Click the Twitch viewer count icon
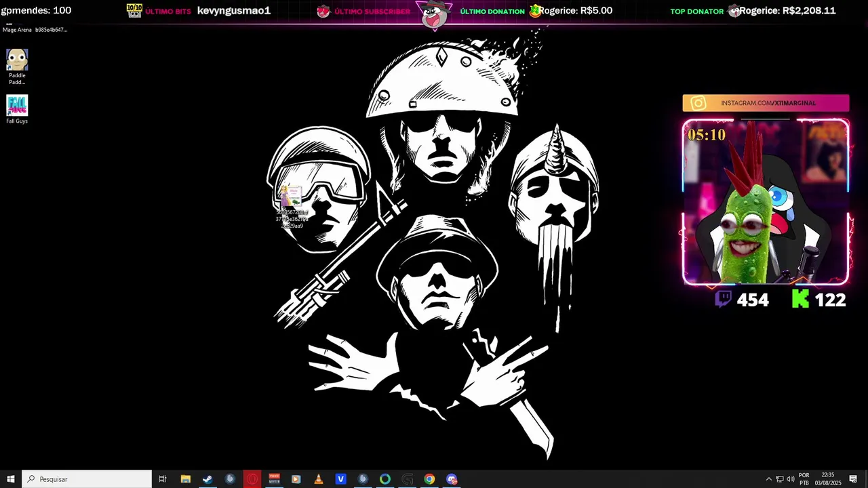 [x=724, y=299]
